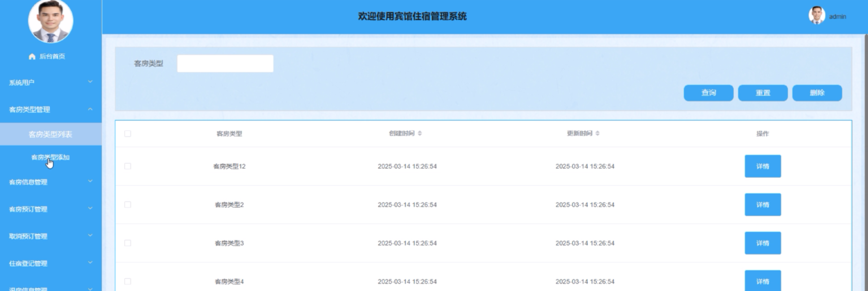The image size is (868, 291).
Task: Open 客房类型管理 menu
Action: tap(51, 109)
